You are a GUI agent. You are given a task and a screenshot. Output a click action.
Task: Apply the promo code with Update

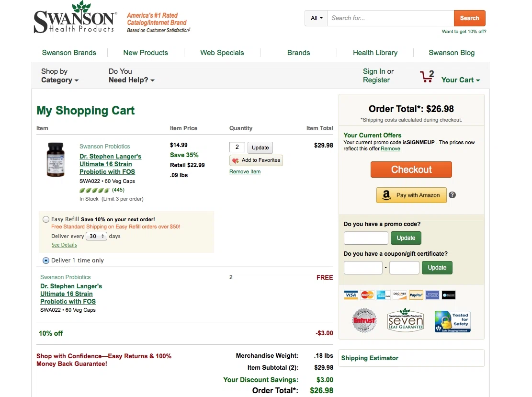point(406,238)
